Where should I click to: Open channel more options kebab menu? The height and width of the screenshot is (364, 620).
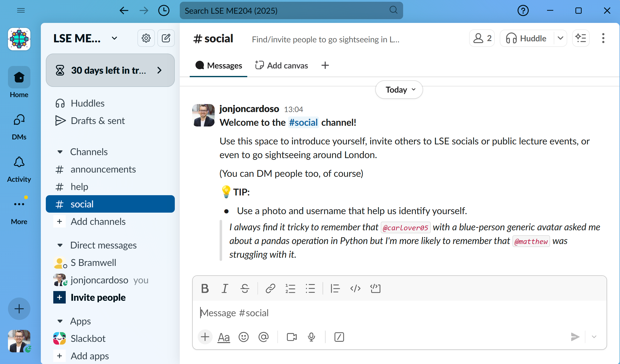(x=603, y=38)
